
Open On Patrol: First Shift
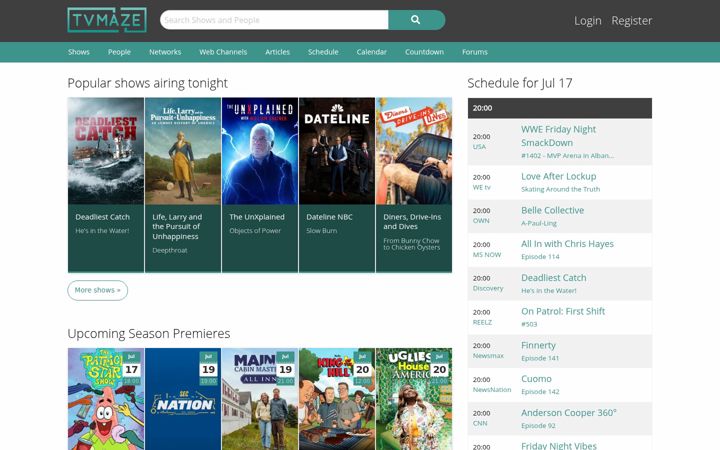point(563,311)
